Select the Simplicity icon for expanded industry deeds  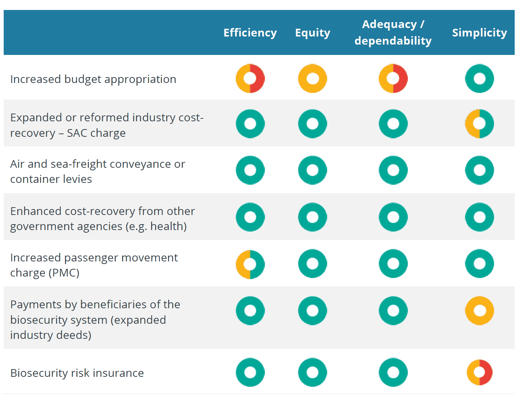click(x=479, y=310)
